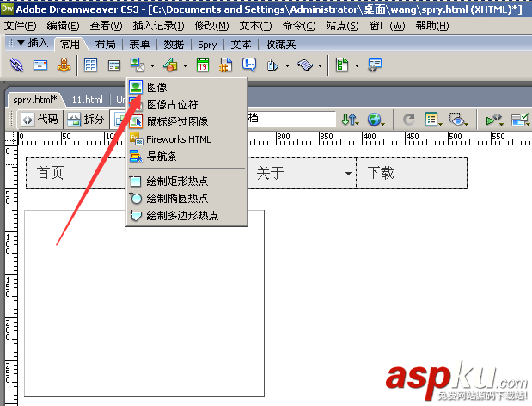
Task: Open the 站点(S) menu
Action: (342, 26)
